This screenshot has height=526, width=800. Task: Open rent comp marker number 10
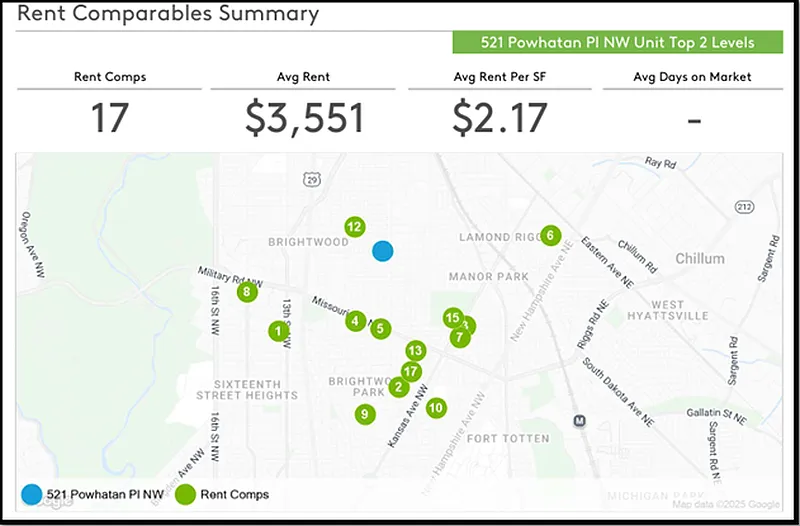click(x=435, y=408)
